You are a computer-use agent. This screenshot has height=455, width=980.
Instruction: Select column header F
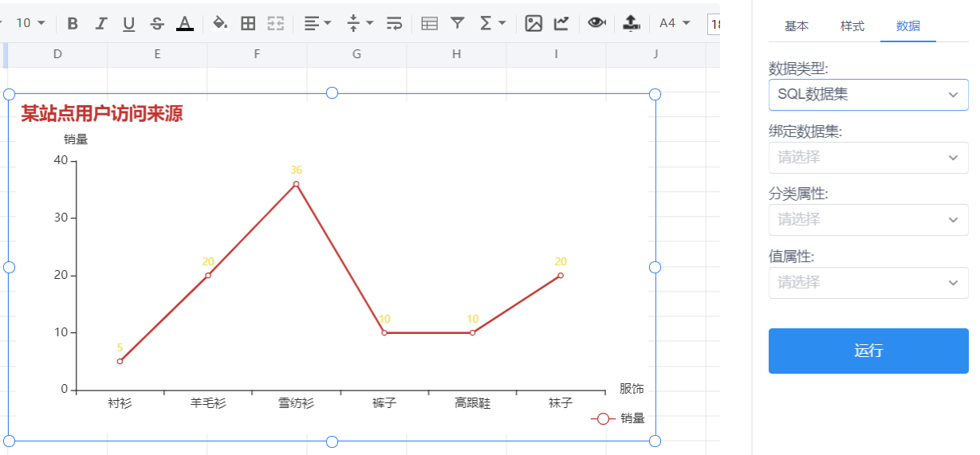[257, 54]
